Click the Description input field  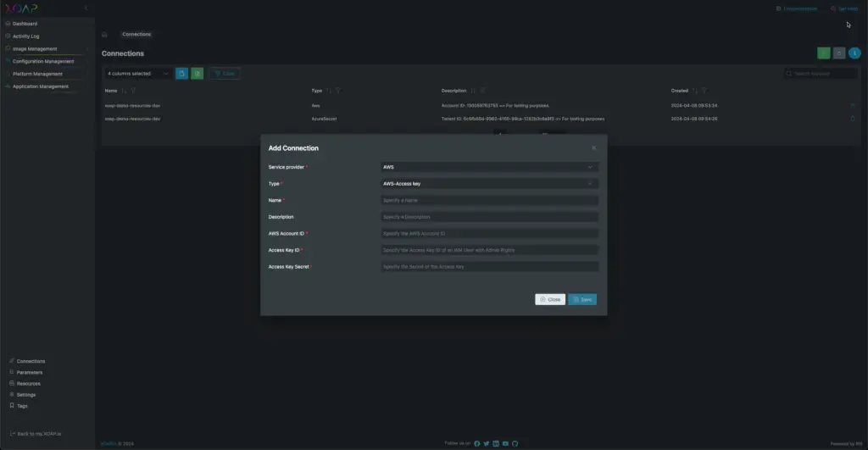[489, 216]
